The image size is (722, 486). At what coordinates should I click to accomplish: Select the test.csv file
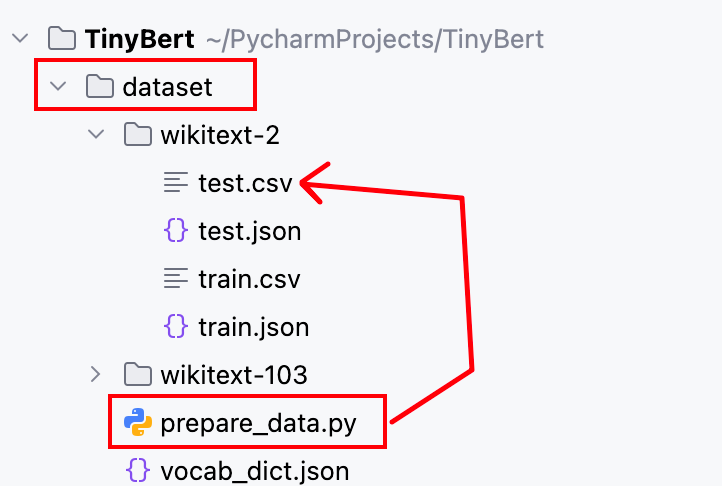(245, 183)
